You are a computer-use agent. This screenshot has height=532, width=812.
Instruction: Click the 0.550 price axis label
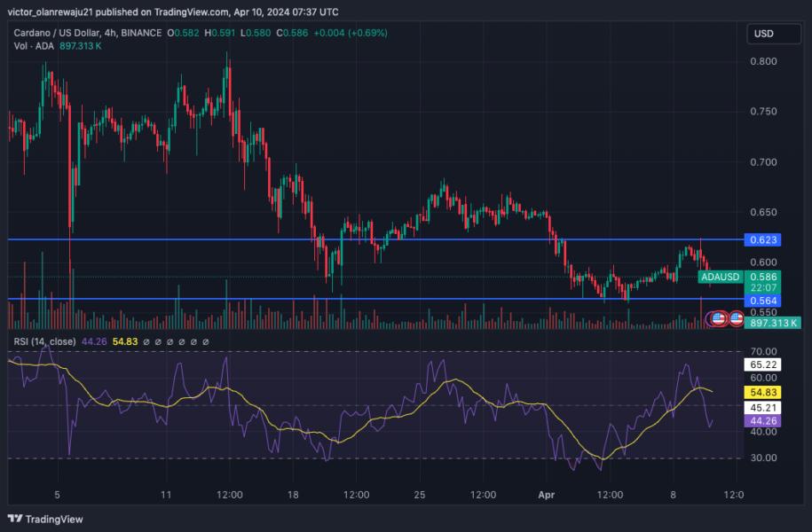point(763,312)
